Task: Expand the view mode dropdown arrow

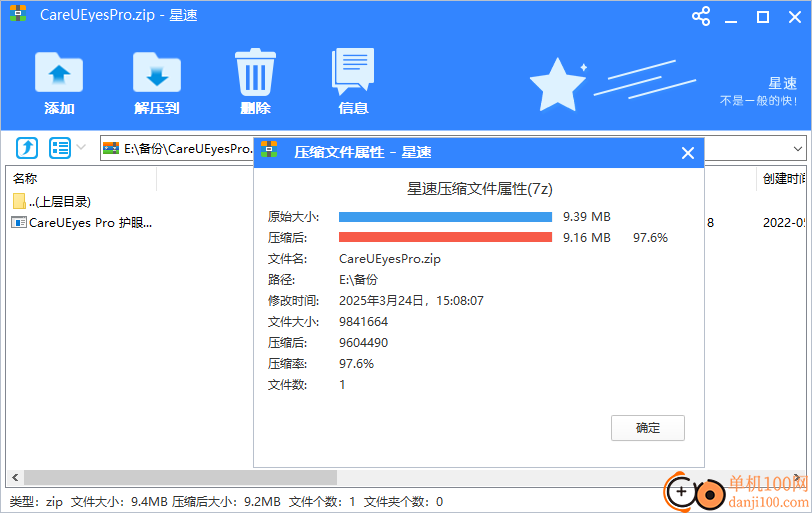Action: tap(81, 148)
